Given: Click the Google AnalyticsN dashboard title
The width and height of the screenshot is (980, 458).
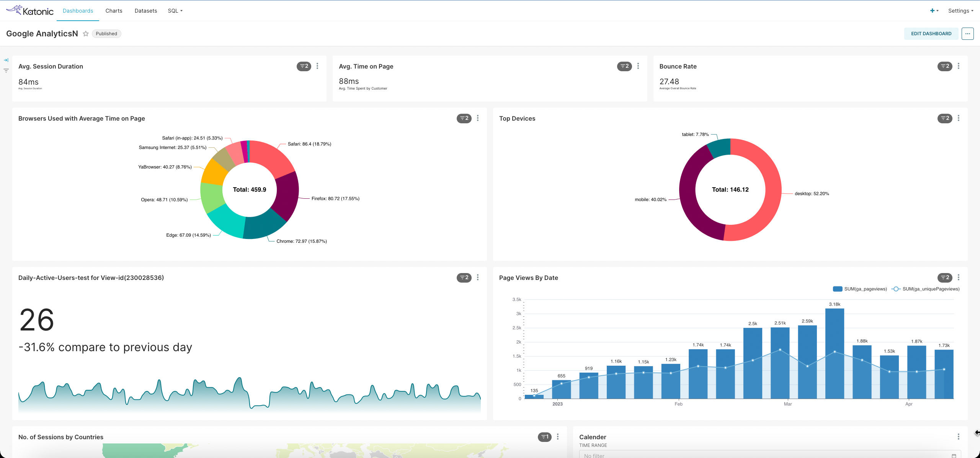Looking at the screenshot, I should tap(42, 34).
